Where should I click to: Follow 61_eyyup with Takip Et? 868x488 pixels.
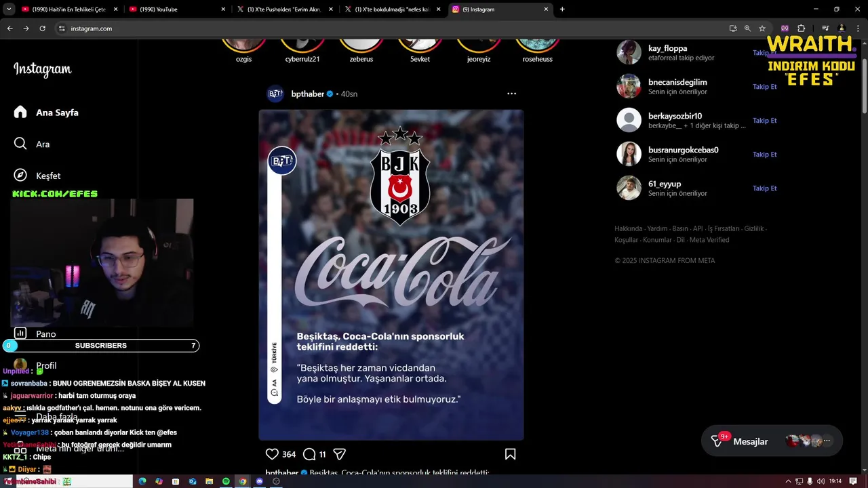pos(764,188)
